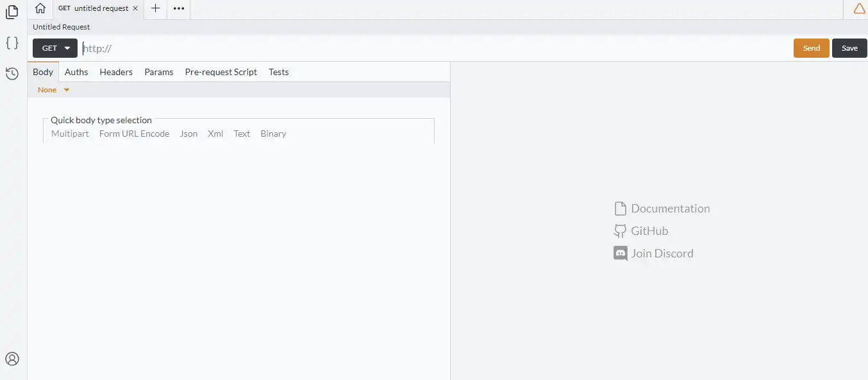Switch to the Body tab
This screenshot has height=380, width=868.
click(43, 72)
